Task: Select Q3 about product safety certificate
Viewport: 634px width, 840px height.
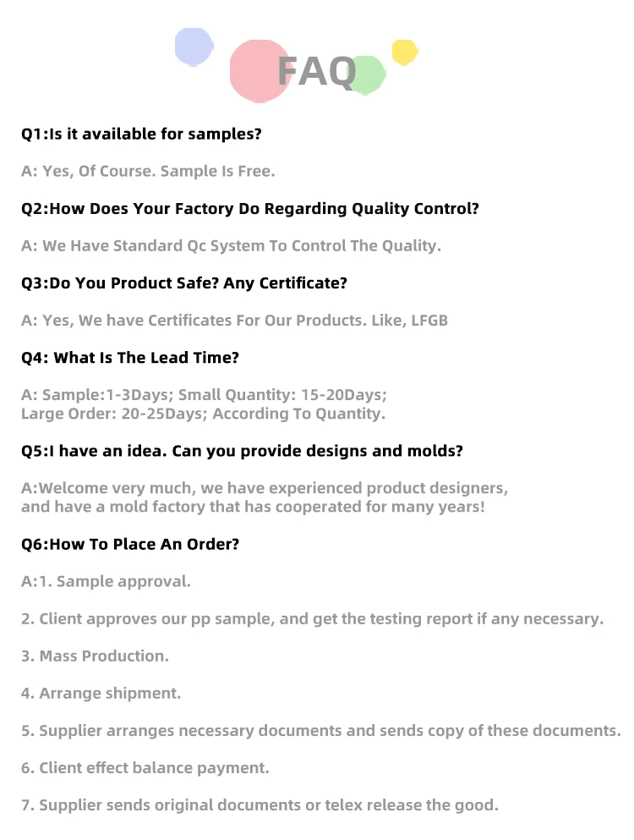Action: (183, 283)
